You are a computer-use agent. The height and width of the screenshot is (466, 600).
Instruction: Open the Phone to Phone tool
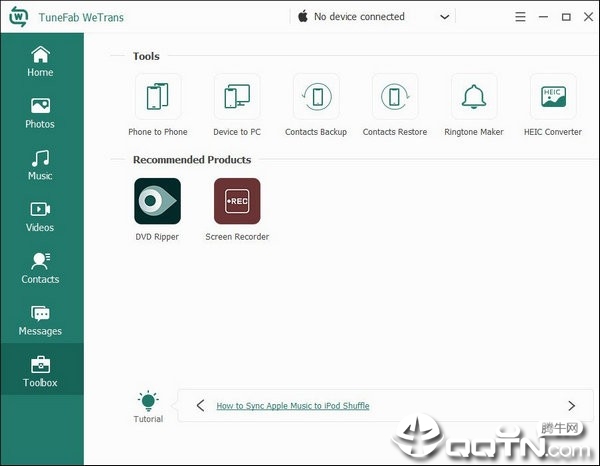tap(158, 96)
